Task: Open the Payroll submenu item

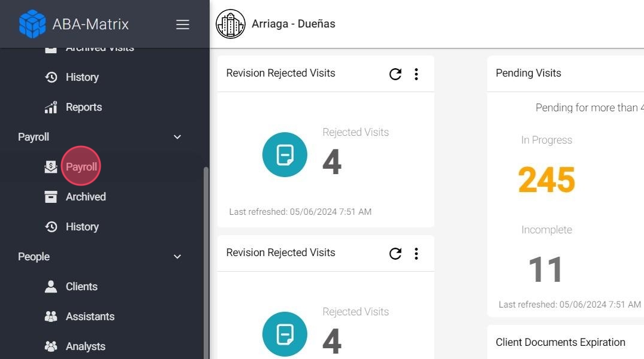Action: [x=81, y=166]
